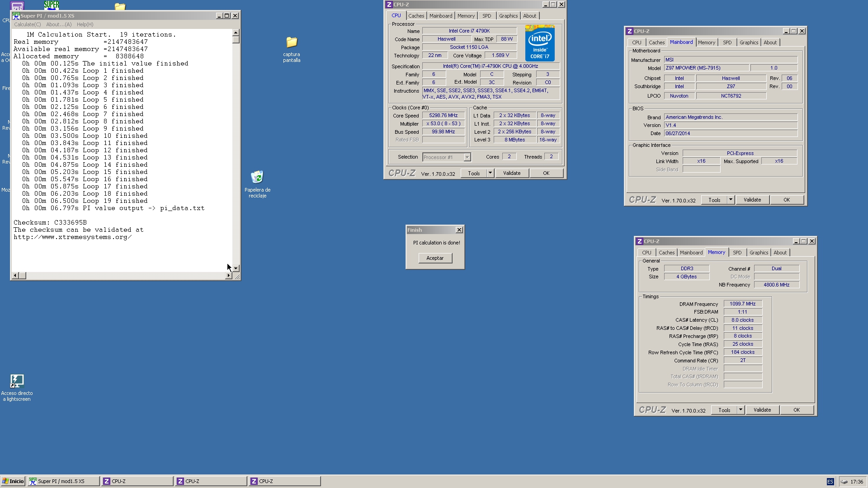Click Validate in the Mainboard CPU-Z window
Screen dimensions: 868x488
pyautogui.click(x=752, y=200)
